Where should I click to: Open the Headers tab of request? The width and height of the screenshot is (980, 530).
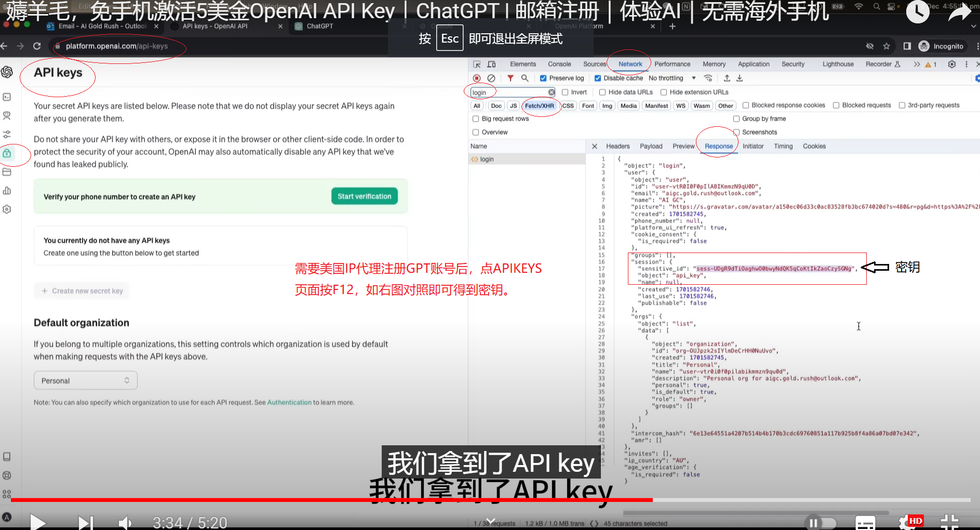(617, 147)
